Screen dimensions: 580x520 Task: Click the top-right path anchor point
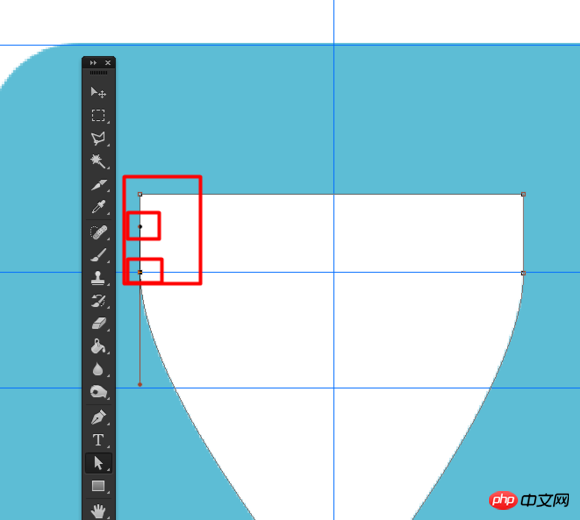(x=523, y=194)
